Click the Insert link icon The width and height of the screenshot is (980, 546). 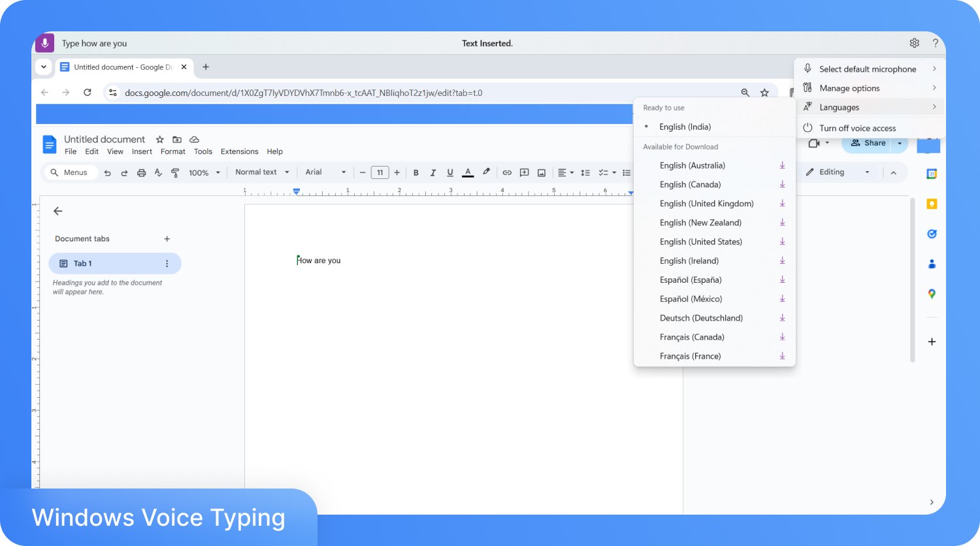(507, 172)
